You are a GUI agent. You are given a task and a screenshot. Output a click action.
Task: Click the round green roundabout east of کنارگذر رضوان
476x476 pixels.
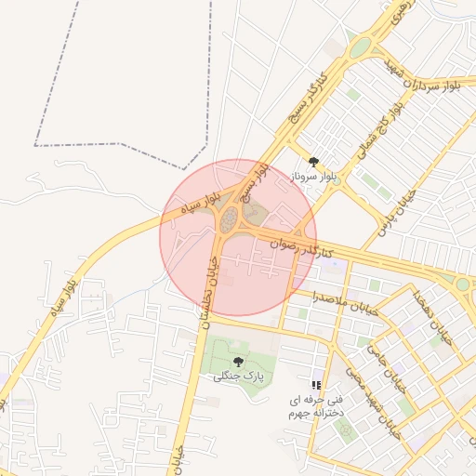pos(462,284)
